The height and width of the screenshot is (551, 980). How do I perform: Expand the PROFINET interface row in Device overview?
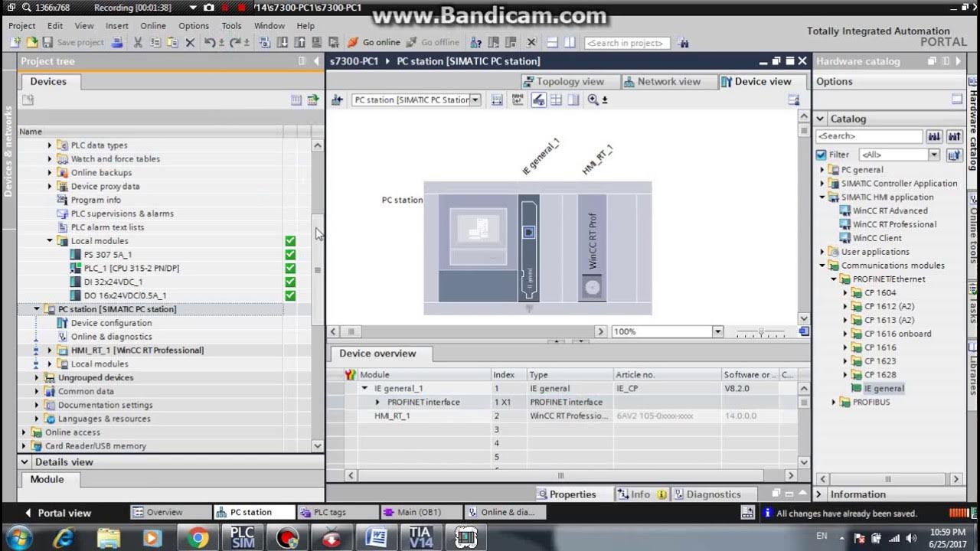point(377,403)
